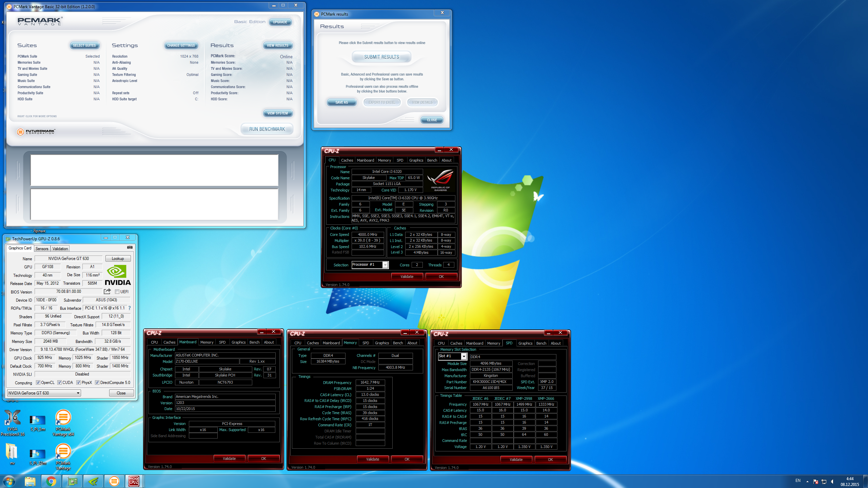Click the GPU-Z title bar icon
Viewport: 868px width, 488px height.
pos(8,239)
